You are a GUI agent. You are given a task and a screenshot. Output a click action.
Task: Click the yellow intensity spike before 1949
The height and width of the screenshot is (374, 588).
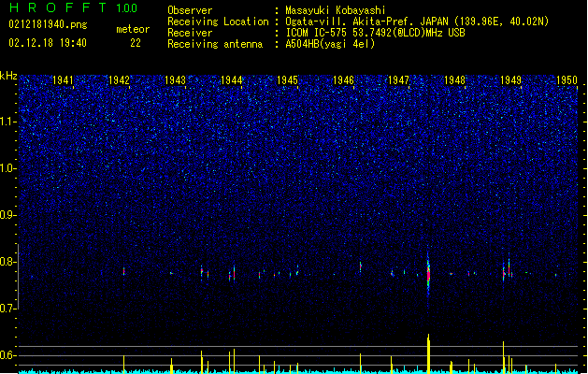tap(503, 357)
